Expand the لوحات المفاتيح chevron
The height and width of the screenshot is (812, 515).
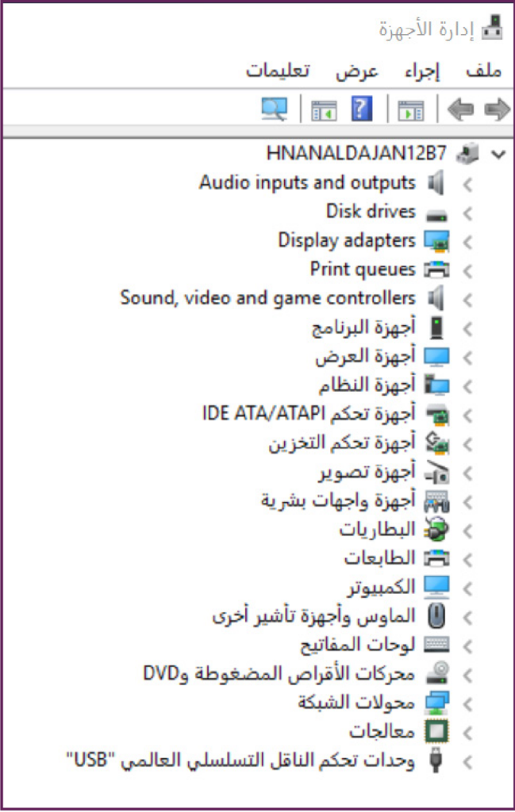tap(468, 646)
